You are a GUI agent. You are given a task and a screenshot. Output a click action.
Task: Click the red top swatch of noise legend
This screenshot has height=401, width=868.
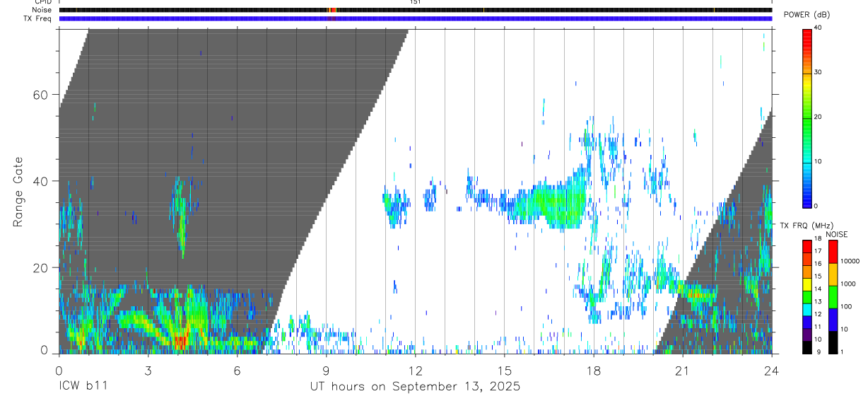[833, 252]
